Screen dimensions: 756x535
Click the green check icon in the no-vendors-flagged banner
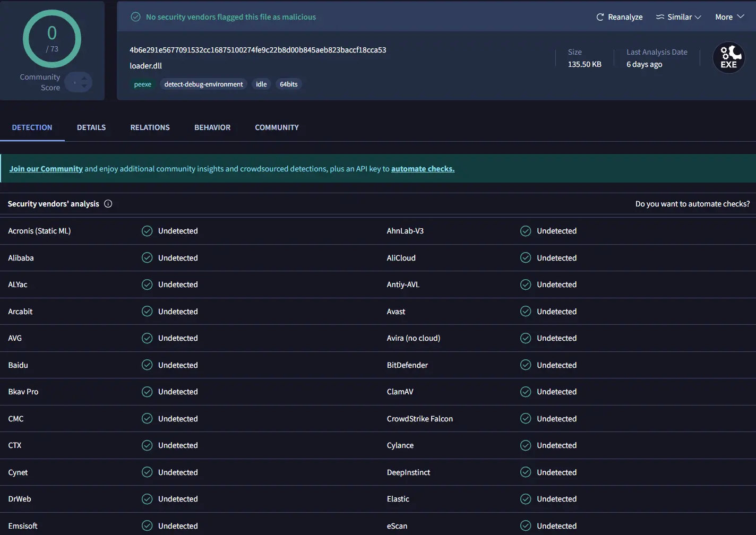click(136, 17)
